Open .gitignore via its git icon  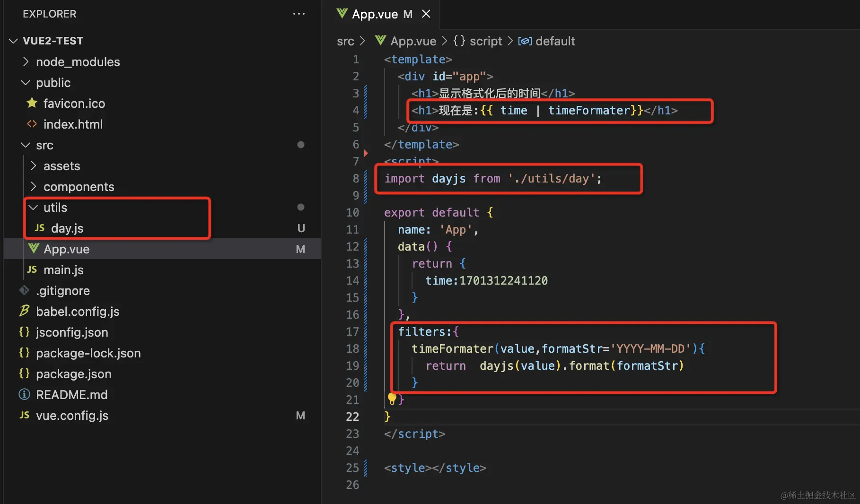pos(24,290)
